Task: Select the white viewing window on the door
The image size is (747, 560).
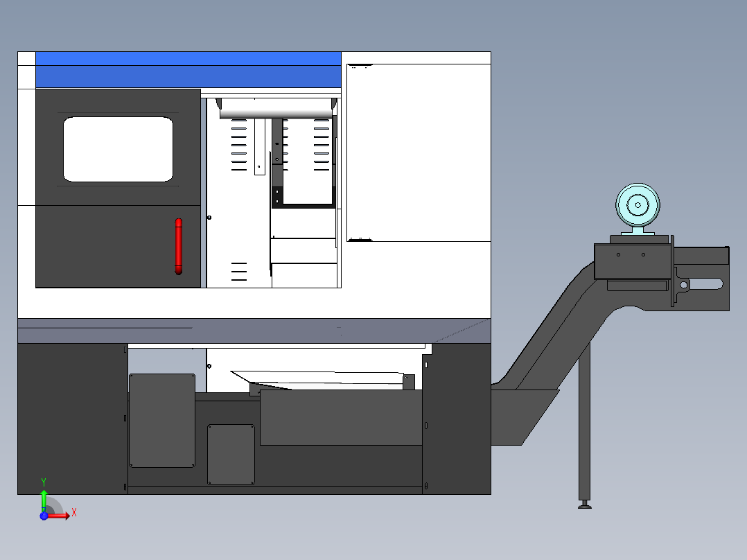Action: pyautogui.click(x=118, y=149)
